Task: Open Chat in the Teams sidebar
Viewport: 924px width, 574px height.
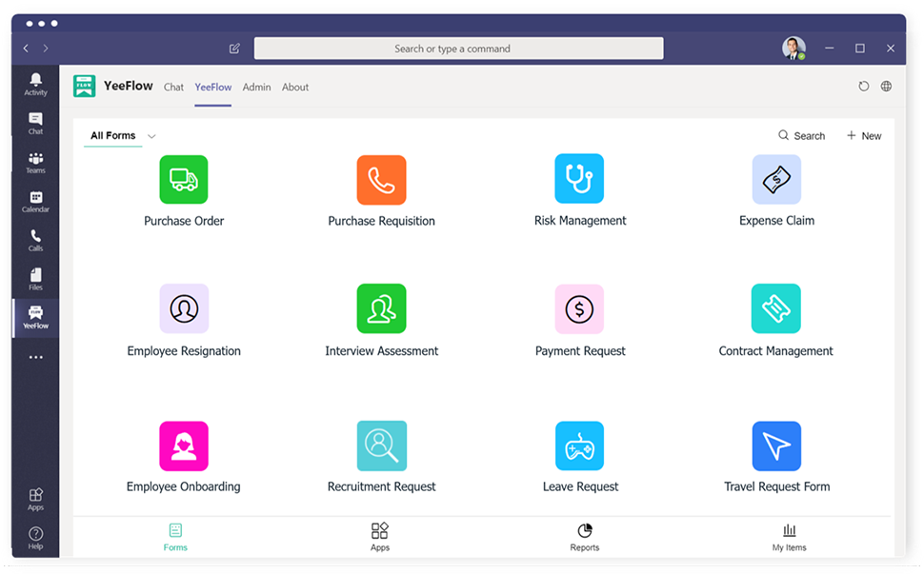Action: pyautogui.click(x=35, y=124)
